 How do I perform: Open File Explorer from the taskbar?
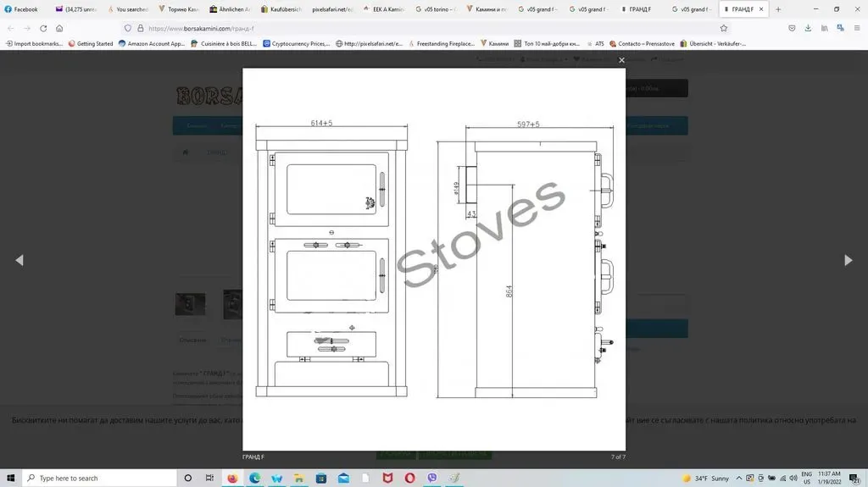tap(299, 478)
